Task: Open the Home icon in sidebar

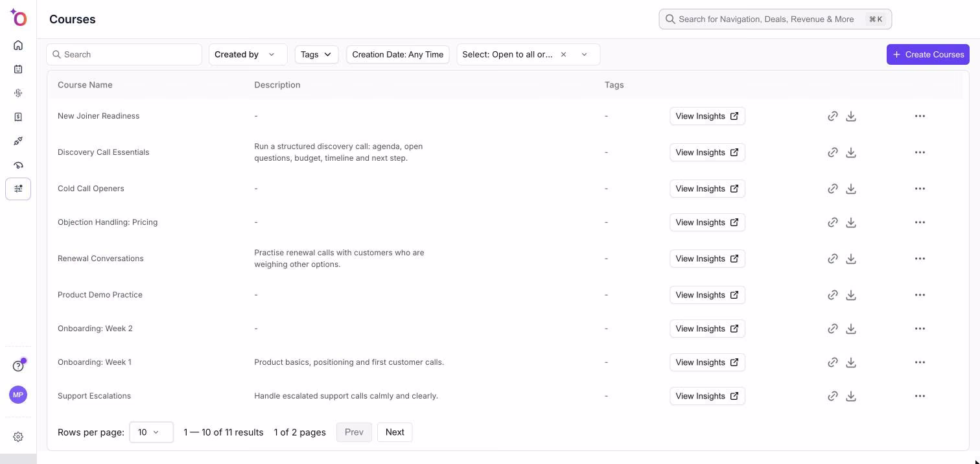Action: point(18,45)
